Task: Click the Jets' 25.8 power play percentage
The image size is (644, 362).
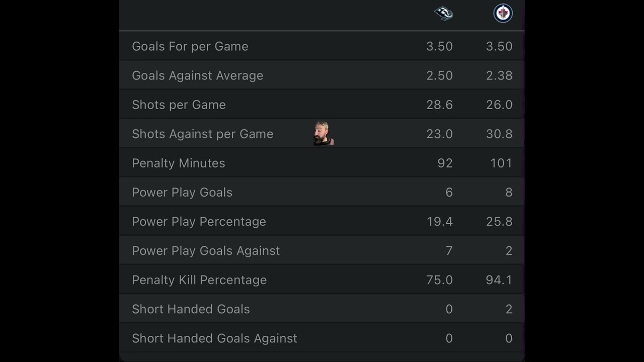Action: 499,221
